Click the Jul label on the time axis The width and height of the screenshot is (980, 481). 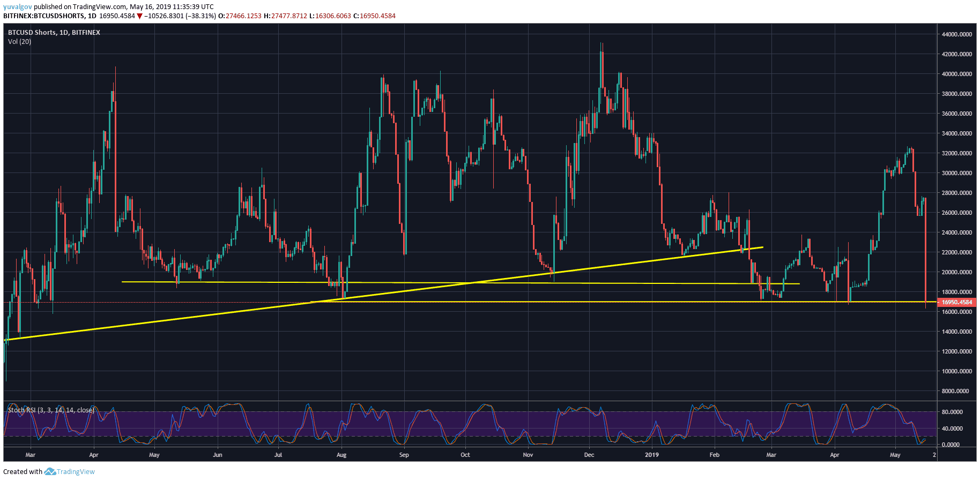(x=278, y=455)
